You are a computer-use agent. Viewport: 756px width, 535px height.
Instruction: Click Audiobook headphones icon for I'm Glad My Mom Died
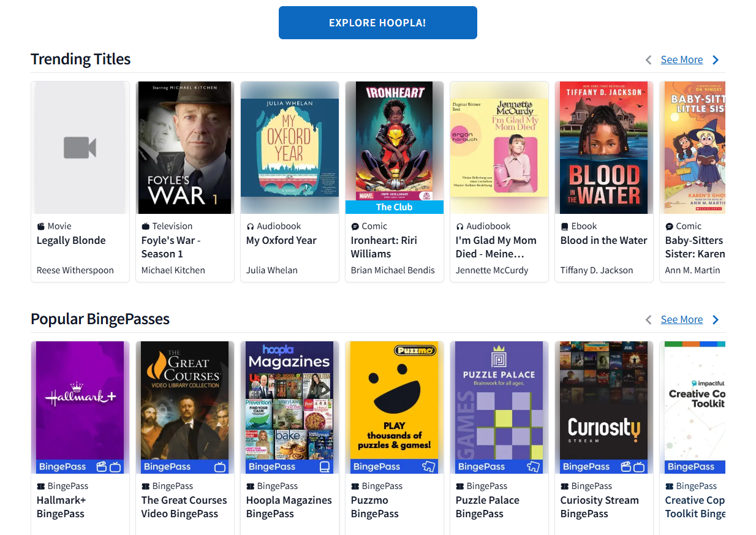pos(460,226)
